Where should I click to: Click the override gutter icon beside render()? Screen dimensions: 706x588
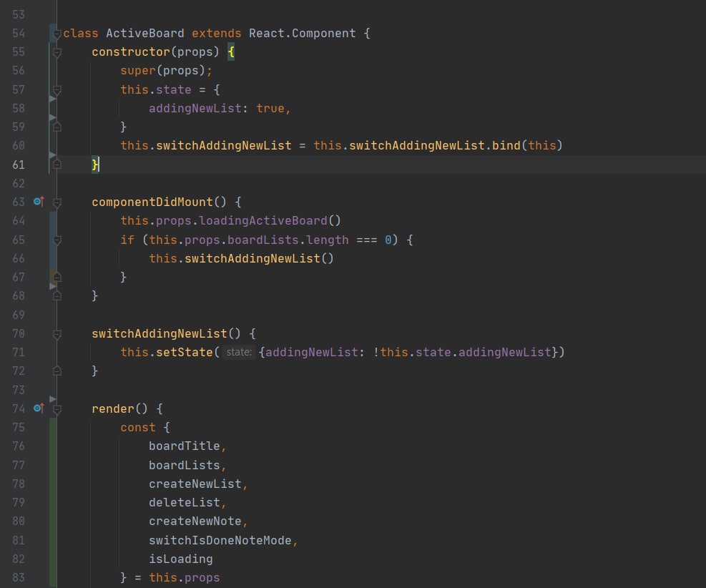[x=39, y=408]
